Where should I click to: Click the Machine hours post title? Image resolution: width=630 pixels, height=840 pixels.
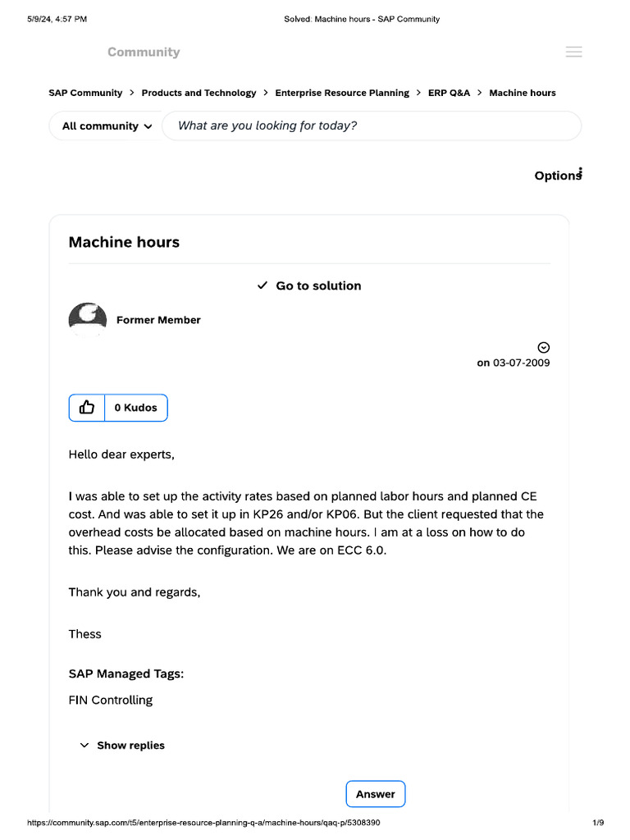click(x=124, y=242)
